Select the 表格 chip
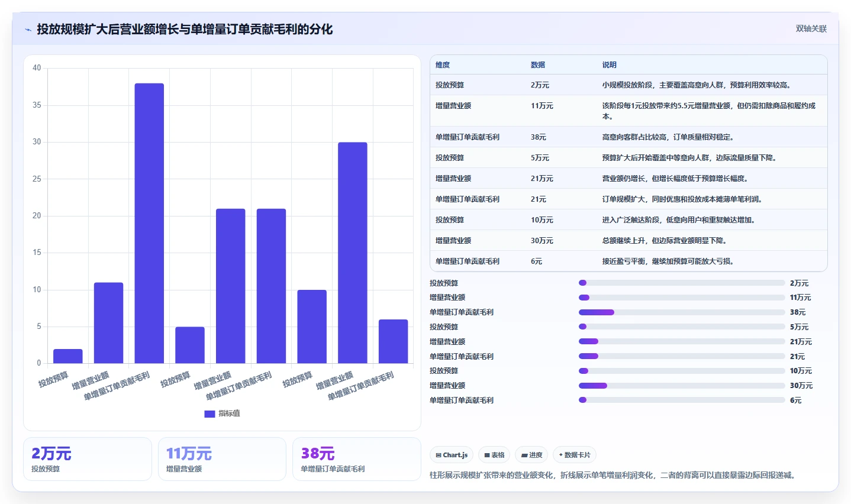851x504 pixels. click(494, 455)
